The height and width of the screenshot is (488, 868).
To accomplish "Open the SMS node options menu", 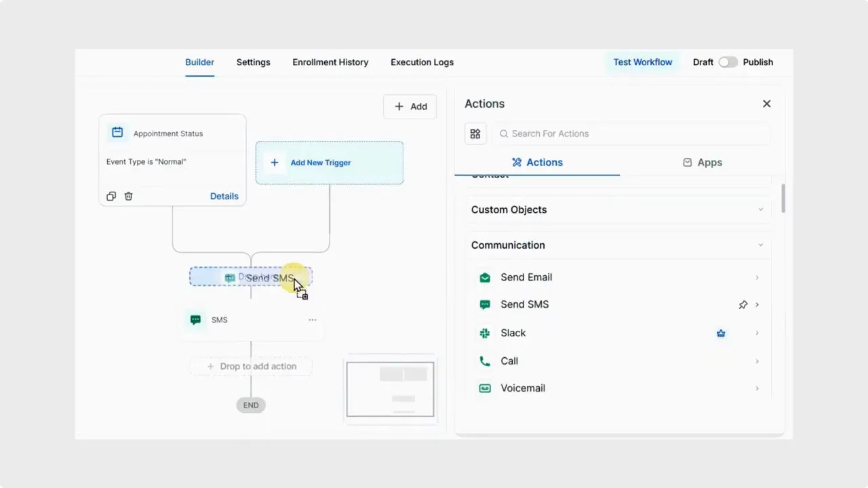I will pyautogui.click(x=312, y=319).
